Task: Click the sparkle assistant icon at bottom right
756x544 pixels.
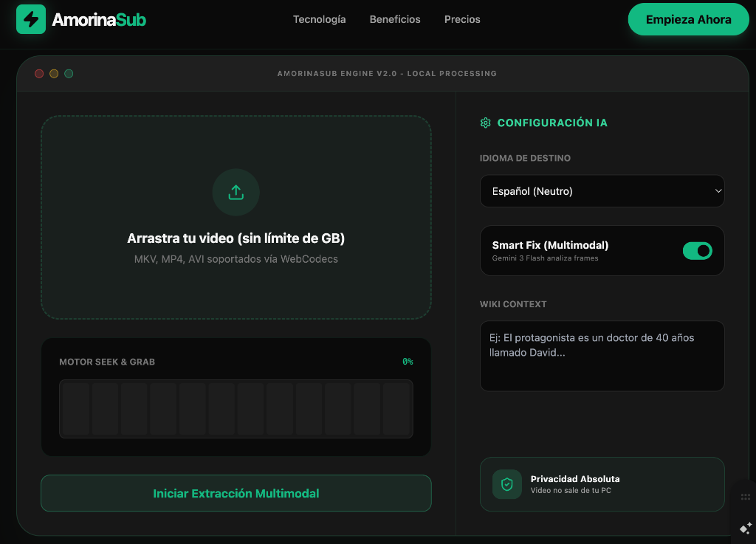Action: point(746,528)
